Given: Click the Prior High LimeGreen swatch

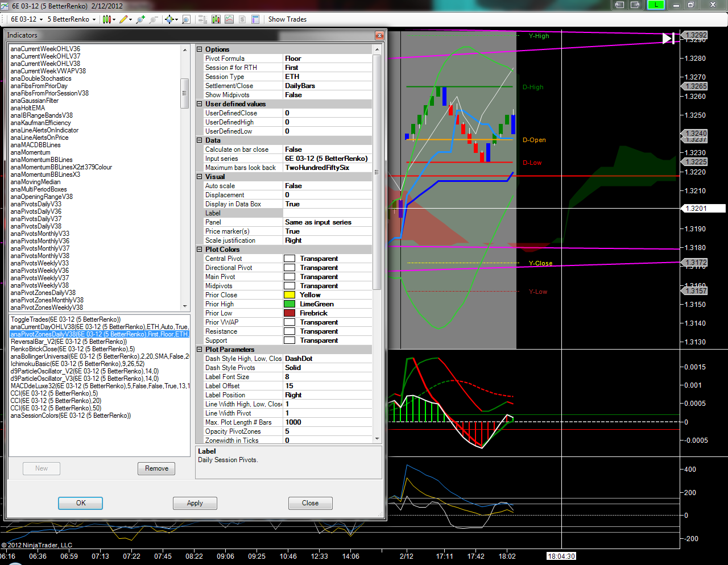Looking at the screenshot, I should pyautogui.click(x=289, y=304).
